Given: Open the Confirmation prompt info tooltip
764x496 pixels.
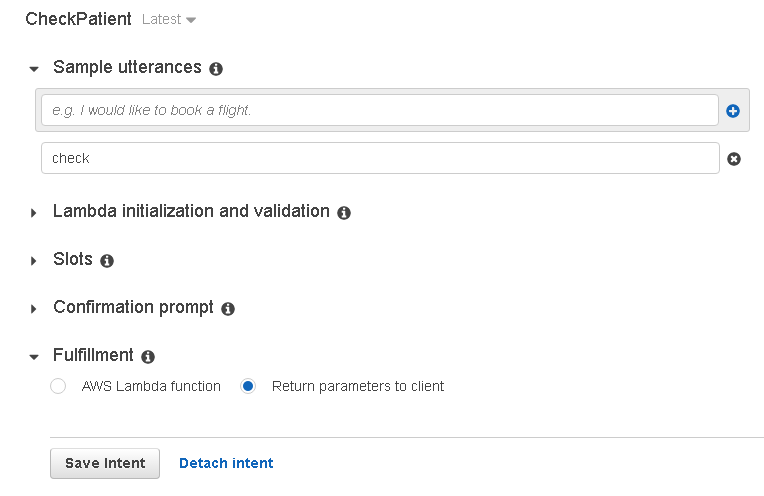Looking at the screenshot, I should [228, 309].
